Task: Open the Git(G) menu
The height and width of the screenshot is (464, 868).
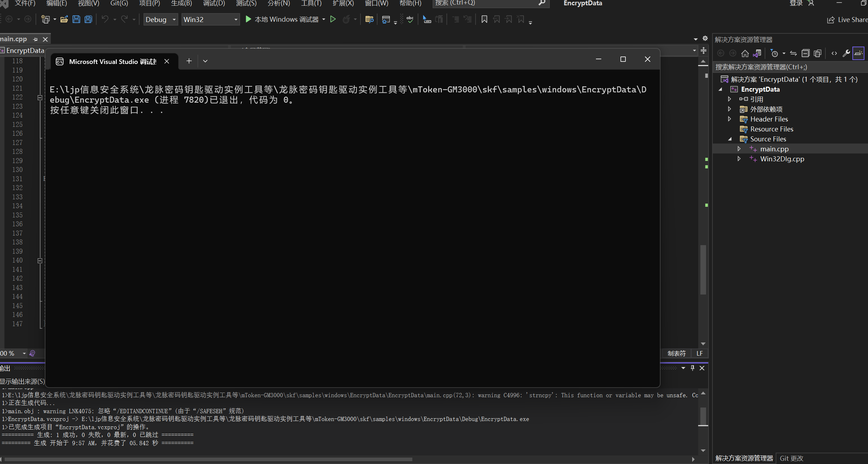Action: (119, 3)
